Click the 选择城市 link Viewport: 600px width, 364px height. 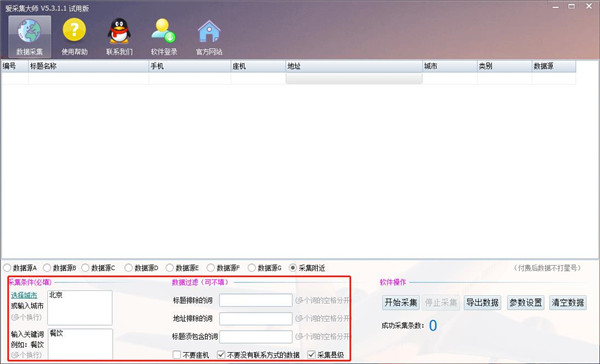click(24, 295)
